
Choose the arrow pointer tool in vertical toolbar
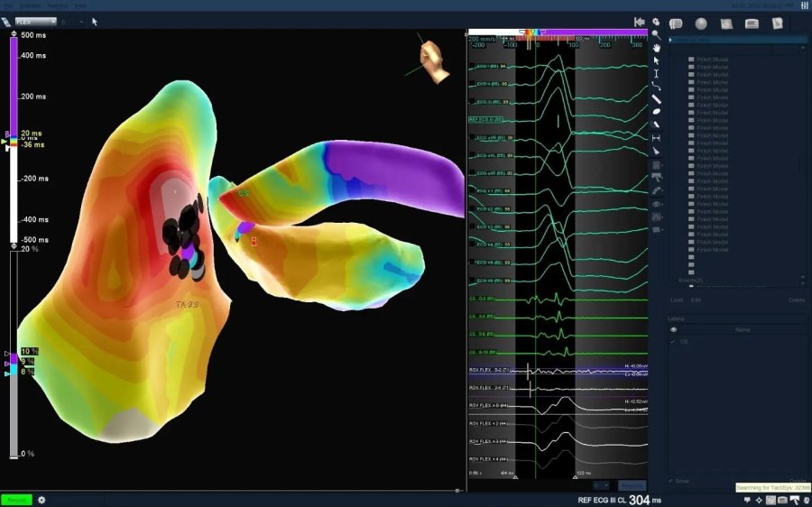coord(656,60)
